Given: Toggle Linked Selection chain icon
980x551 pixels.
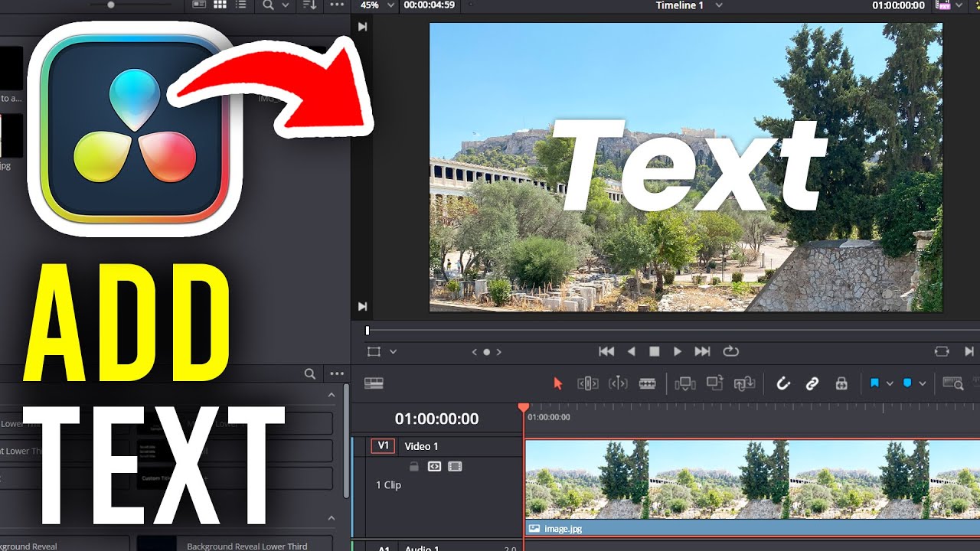Looking at the screenshot, I should (812, 383).
